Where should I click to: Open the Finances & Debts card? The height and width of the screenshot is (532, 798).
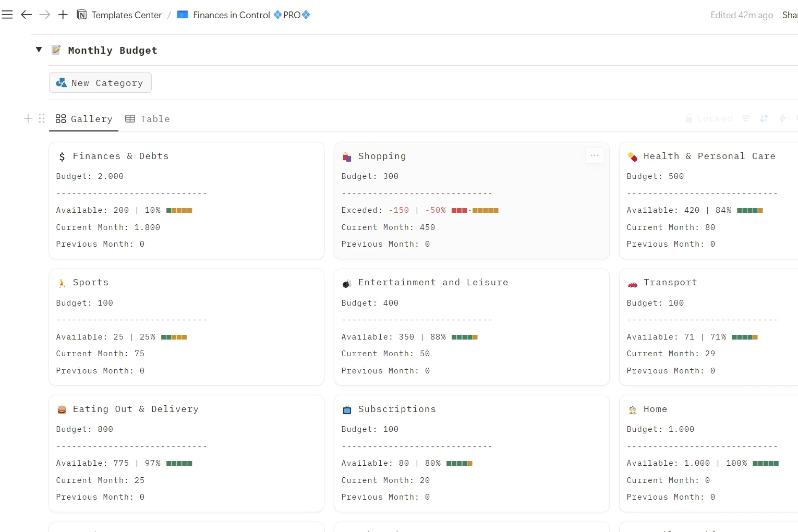(120, 156)
